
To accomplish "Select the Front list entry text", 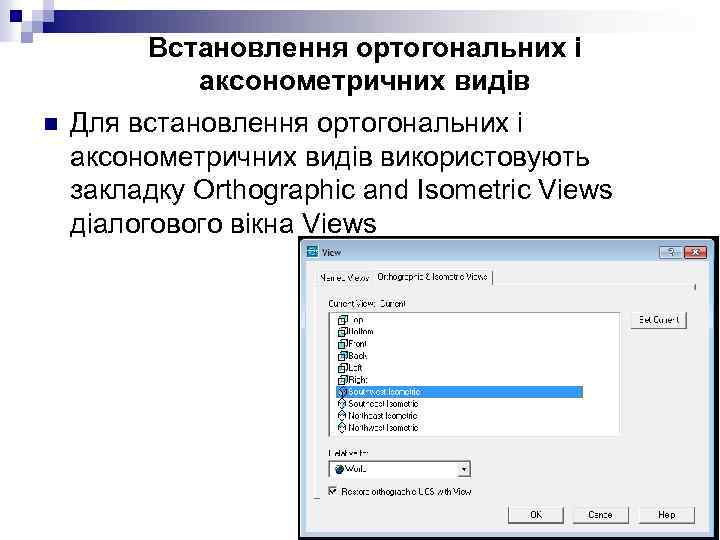I will pos(358,343).
